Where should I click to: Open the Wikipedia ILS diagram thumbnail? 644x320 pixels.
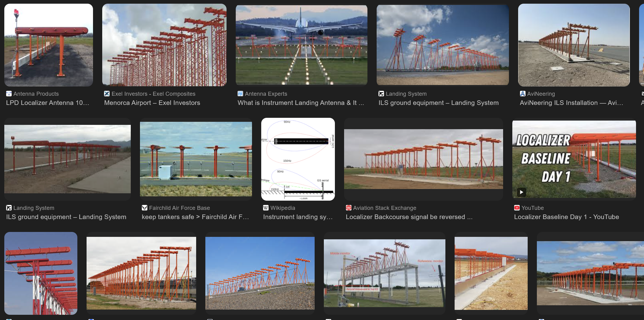click(298, 159)
